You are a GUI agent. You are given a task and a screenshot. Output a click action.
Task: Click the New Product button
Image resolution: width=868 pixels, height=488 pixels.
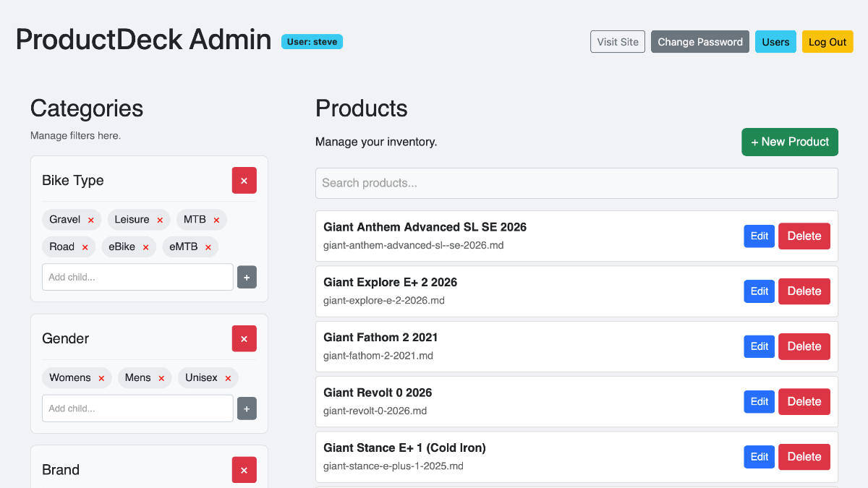[789, 142]
